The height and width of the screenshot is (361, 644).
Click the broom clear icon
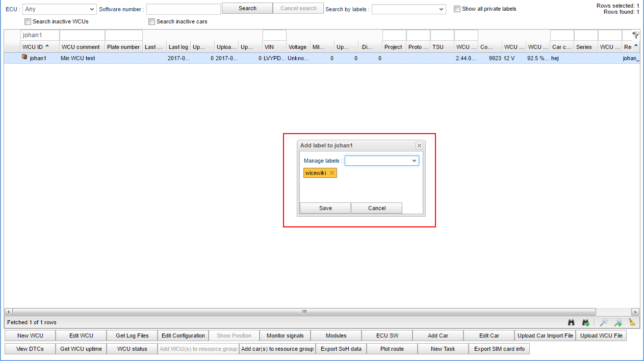632,322
